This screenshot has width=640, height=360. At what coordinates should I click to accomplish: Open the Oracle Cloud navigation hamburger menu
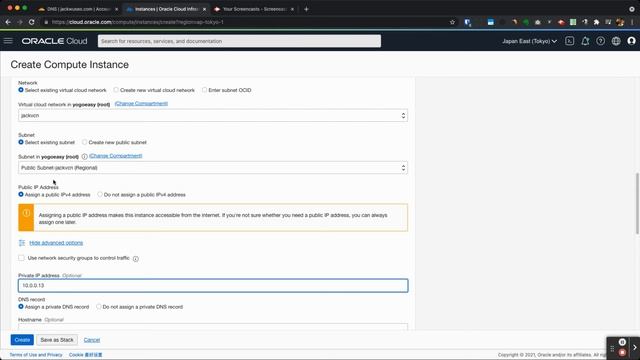click(x=8, y=41)
